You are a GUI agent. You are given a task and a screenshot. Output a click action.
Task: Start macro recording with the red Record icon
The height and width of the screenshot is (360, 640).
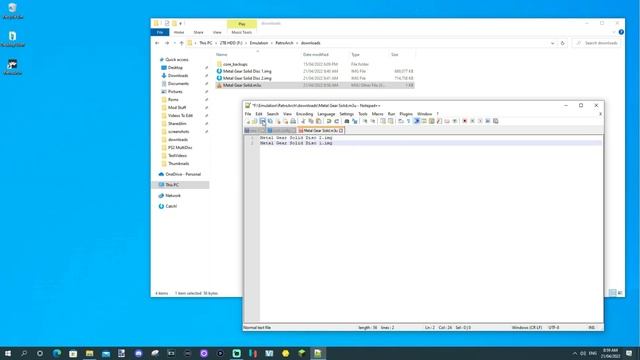pyautogui.click(x=464, y=121)
